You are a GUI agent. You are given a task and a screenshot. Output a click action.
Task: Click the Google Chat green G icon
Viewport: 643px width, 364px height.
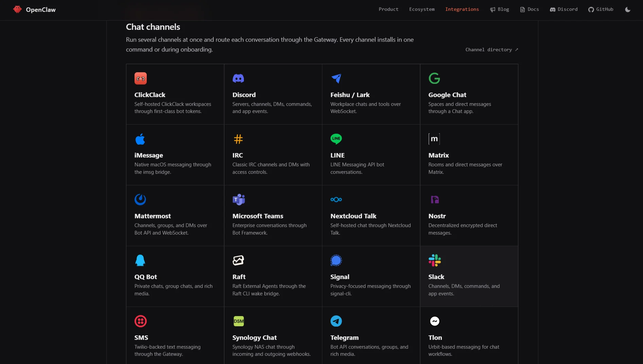pos(434,78)
